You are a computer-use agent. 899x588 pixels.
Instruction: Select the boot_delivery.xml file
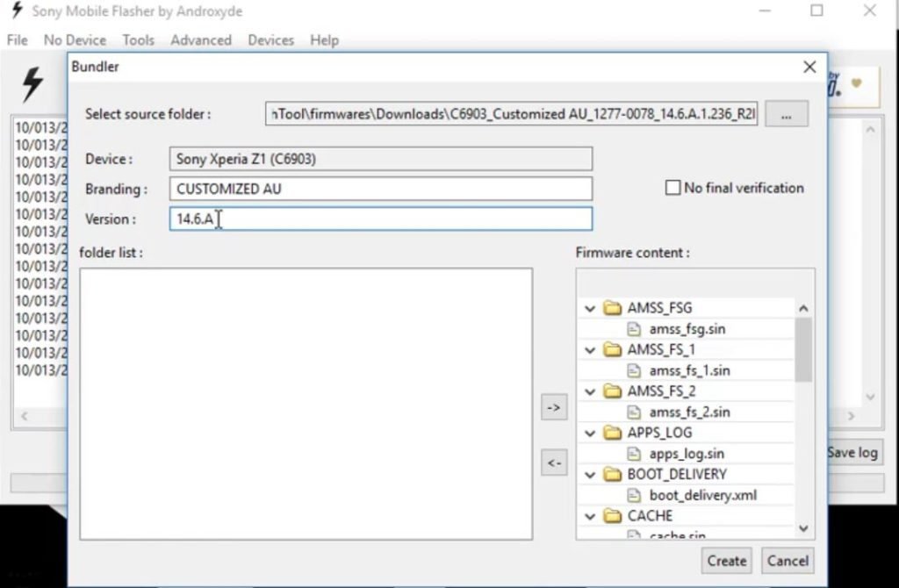point(702,495)
